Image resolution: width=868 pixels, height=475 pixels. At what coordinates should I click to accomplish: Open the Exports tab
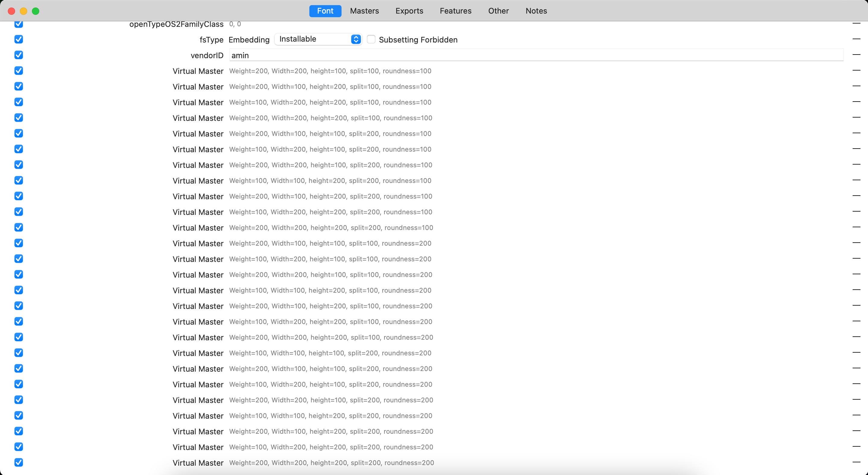coord(409,11)
